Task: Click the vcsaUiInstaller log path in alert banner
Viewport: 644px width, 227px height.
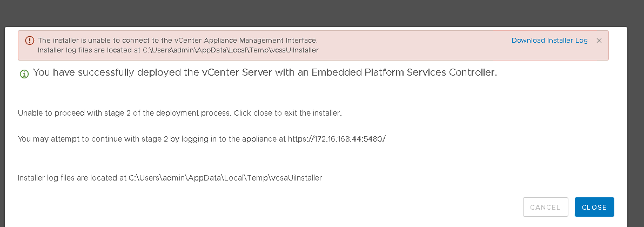Action: pyautogui.click(x=231, y=50)
